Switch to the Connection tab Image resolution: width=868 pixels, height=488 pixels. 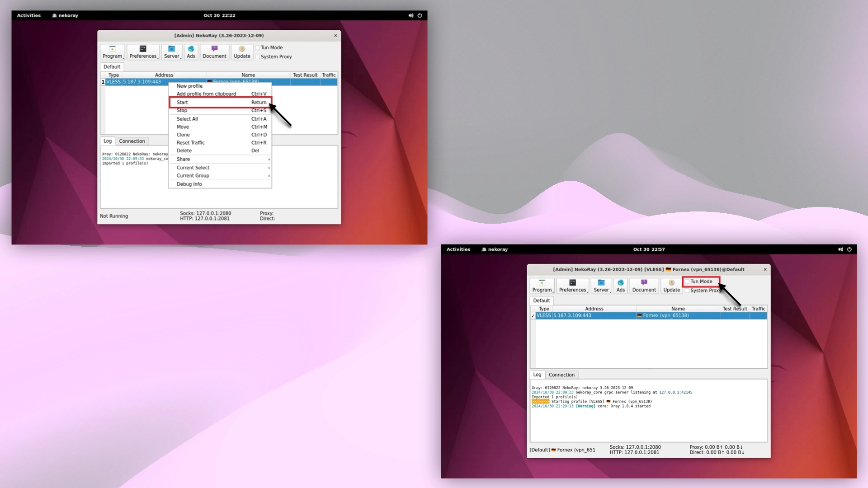coord(132,141)
